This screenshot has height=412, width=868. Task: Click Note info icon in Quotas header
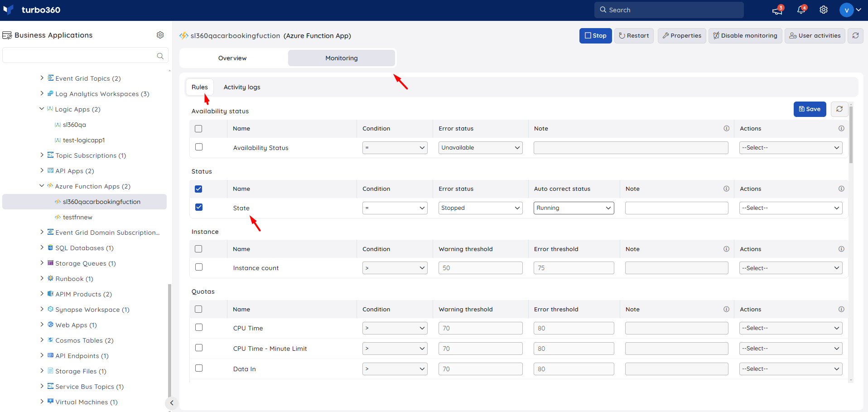click(726, 309)
